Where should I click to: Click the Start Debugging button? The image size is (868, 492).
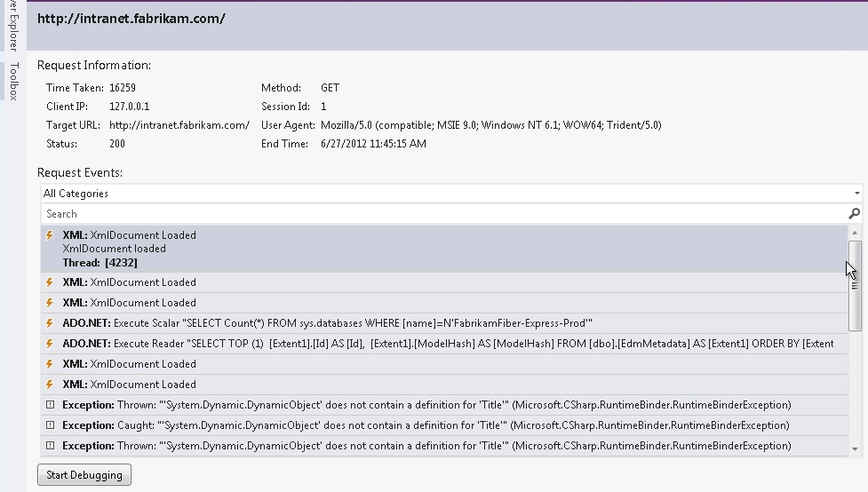click(84, 475)
